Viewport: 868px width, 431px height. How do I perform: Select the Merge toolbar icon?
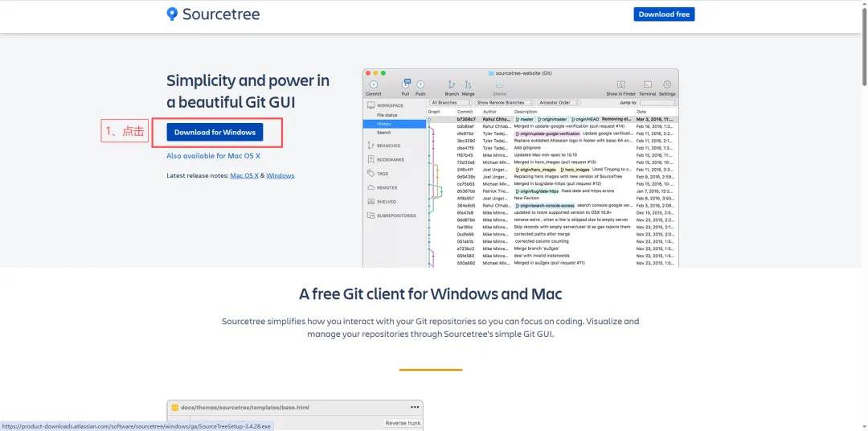coord(468,84)
